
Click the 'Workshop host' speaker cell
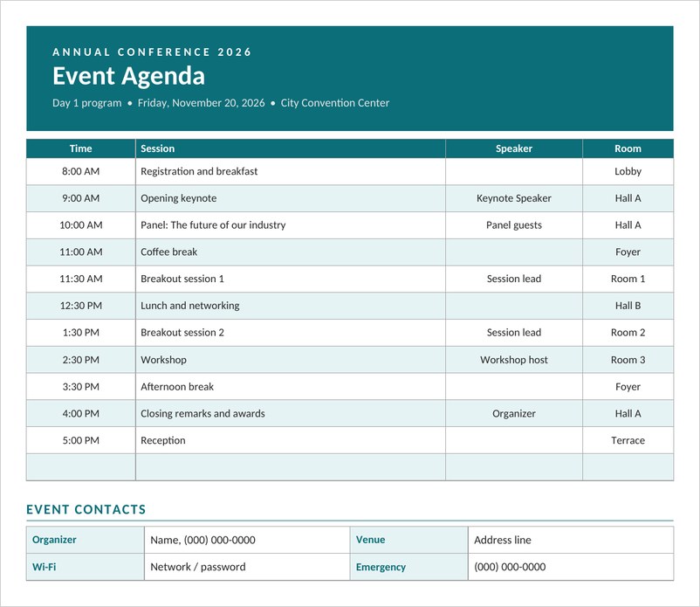tap(514, 360)
